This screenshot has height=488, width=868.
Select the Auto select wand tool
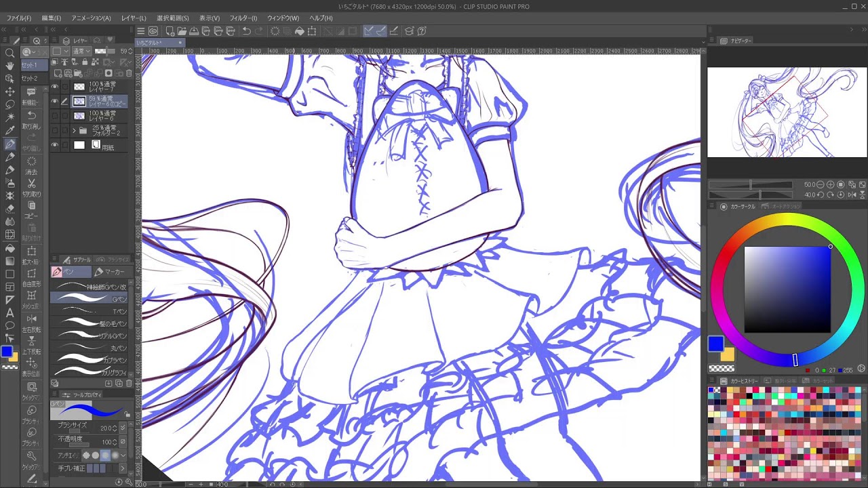[10, 117]
